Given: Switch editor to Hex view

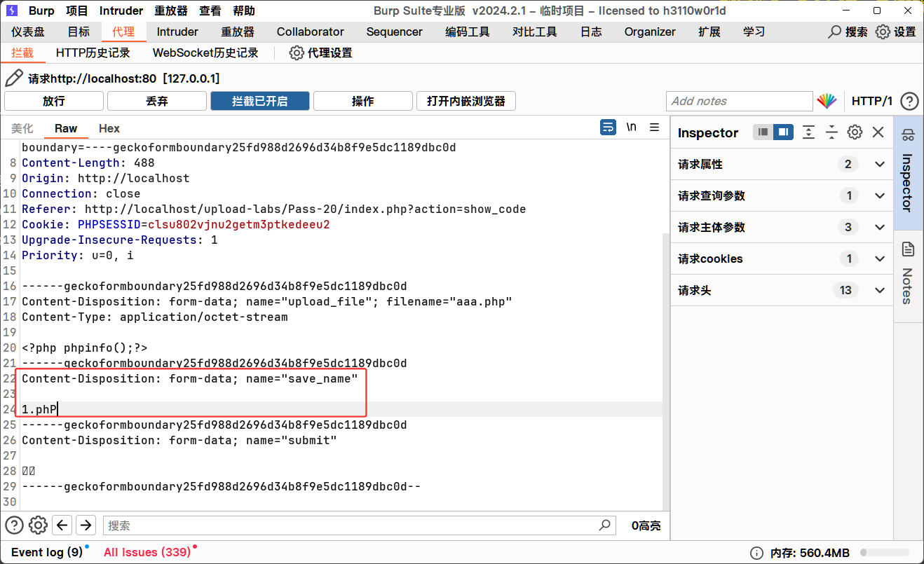Looking at the screenshot, I should 109,128.
